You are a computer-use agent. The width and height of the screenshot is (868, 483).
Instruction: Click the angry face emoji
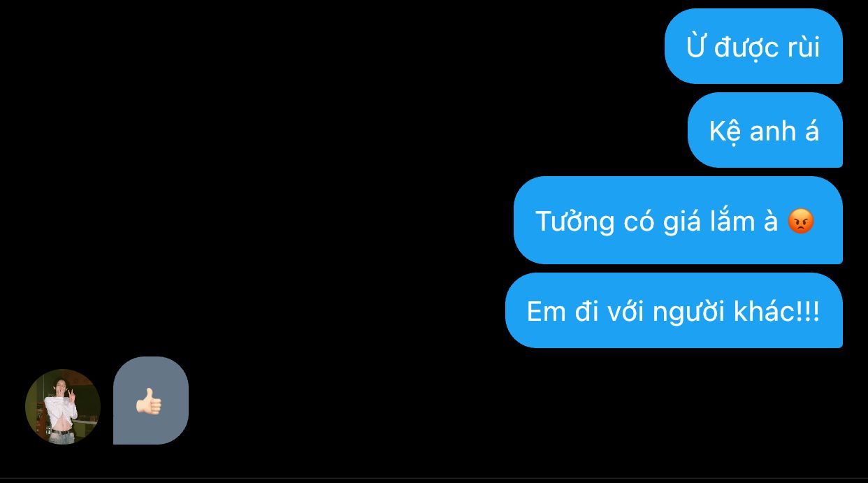pos(801,222)
